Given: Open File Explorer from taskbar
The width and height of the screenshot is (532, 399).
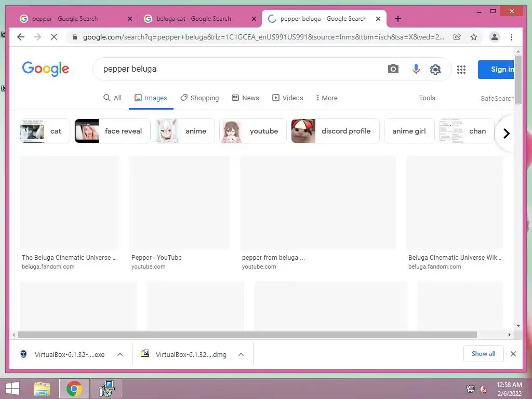Looking at the screenshot, I should [42, 389].
